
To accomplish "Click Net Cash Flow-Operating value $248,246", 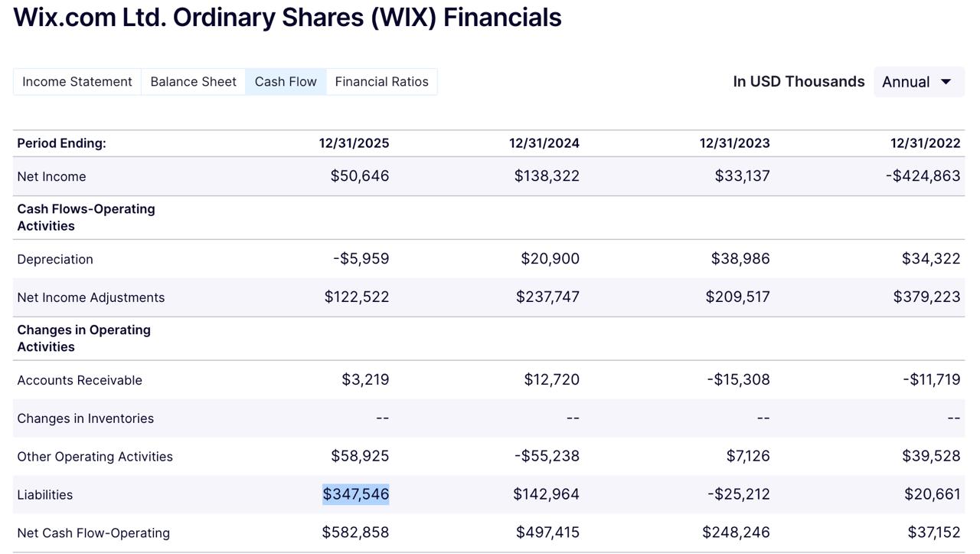I will click(737, 533).
